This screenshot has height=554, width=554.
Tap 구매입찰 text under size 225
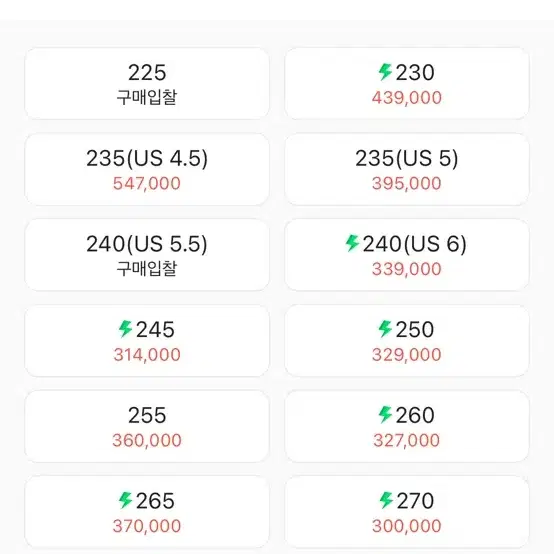tap(147, 97)
